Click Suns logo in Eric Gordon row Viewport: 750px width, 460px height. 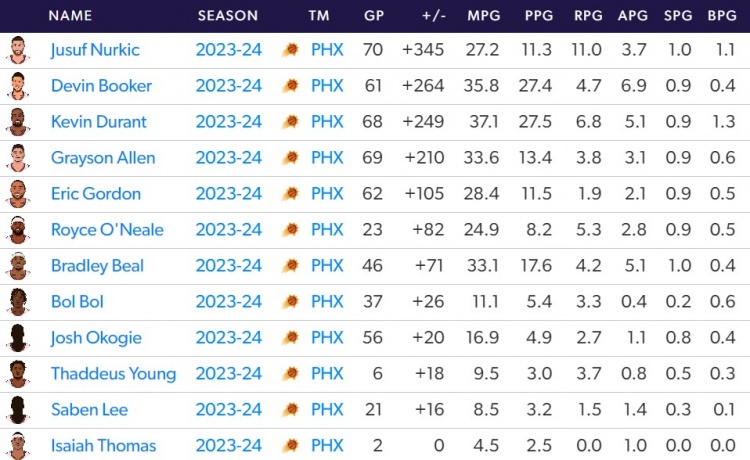(290, 194)
